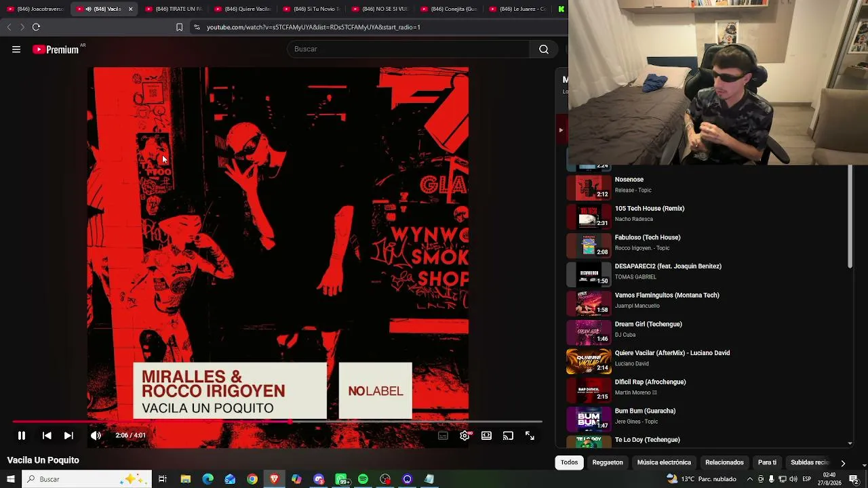Launch Google Chrome from the taskbar
Screen dimensions: 868x488
(252, 479)
